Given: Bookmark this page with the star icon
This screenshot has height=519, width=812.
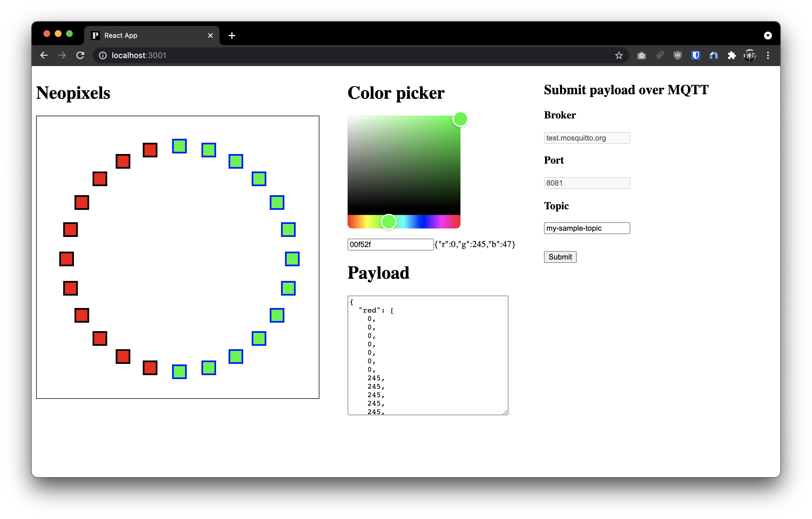Looking at the screenshot, I should 618,55.
